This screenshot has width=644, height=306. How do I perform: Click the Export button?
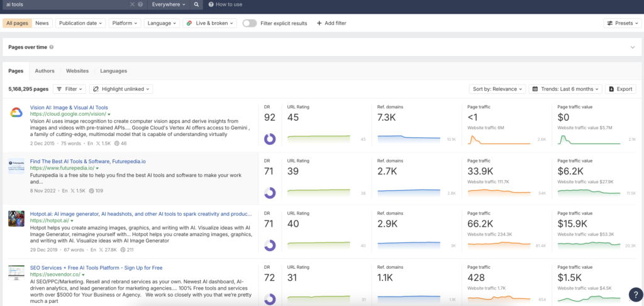point(621,89)
